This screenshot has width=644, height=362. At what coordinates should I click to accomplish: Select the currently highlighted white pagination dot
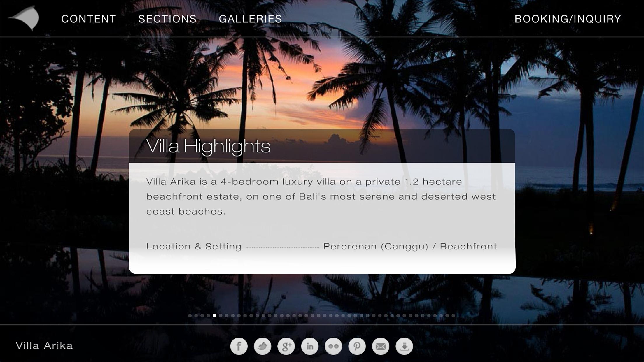tap(214, 315)
